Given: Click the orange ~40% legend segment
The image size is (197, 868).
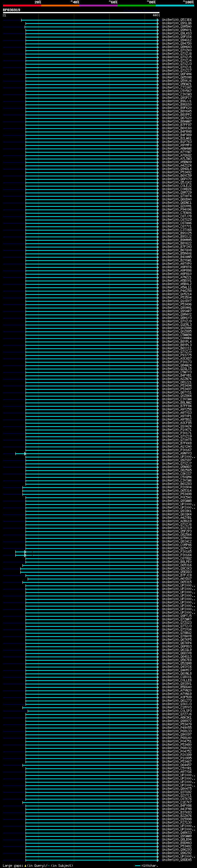Looking at the screenshot, I should pos(60,6).
